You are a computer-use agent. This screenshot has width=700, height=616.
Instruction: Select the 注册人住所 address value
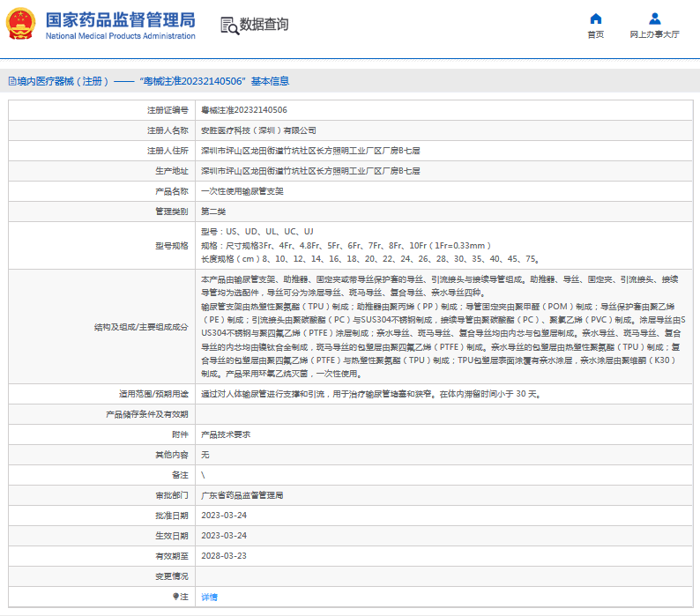(x=310, y=151)
